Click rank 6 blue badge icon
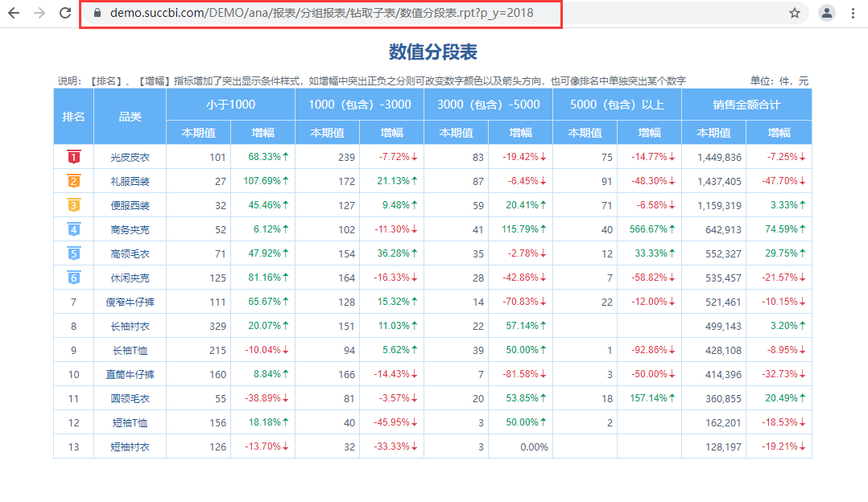Viewport: 868px width, 502px height. (x=73, y=278)
